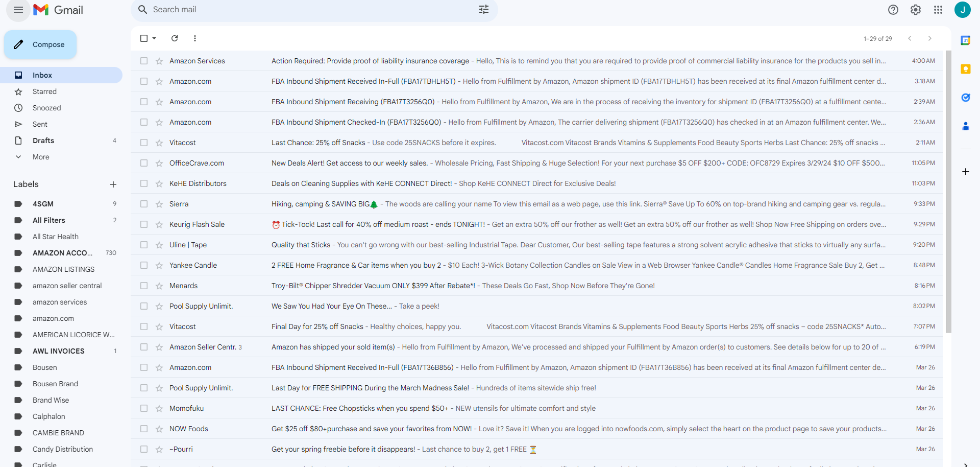Screen dimensions: 980x467
Task: Tick the select-all checkbox
Action: click(144, 38)
